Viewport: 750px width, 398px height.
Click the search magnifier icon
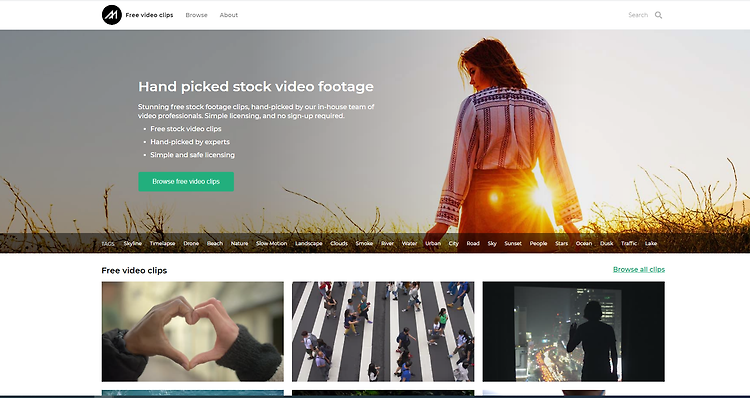[659, 15]
